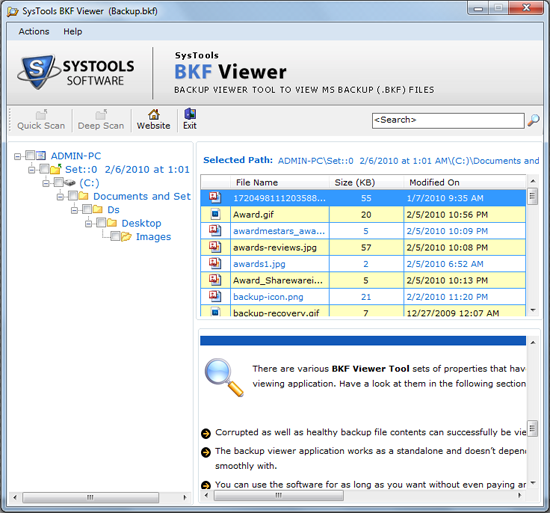The height and width of the screenshot is (513, 550).
Task: Check the ADMIN-PC checkbox
Action: [30, 155]
